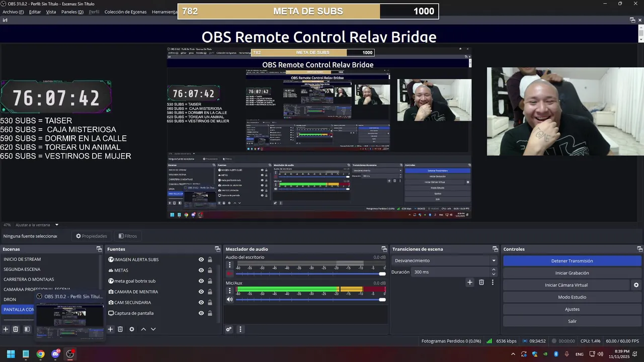Start recording with Iniciar Grabación
This screenshot has height=362, width=644.
click(x=572, y=273)
